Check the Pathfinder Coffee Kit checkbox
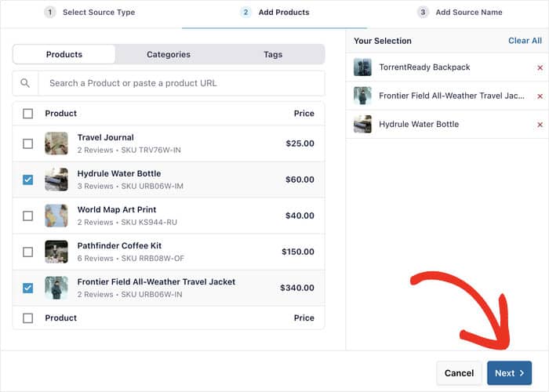This screenshot has height=392, width=549. tap(27, 252)
